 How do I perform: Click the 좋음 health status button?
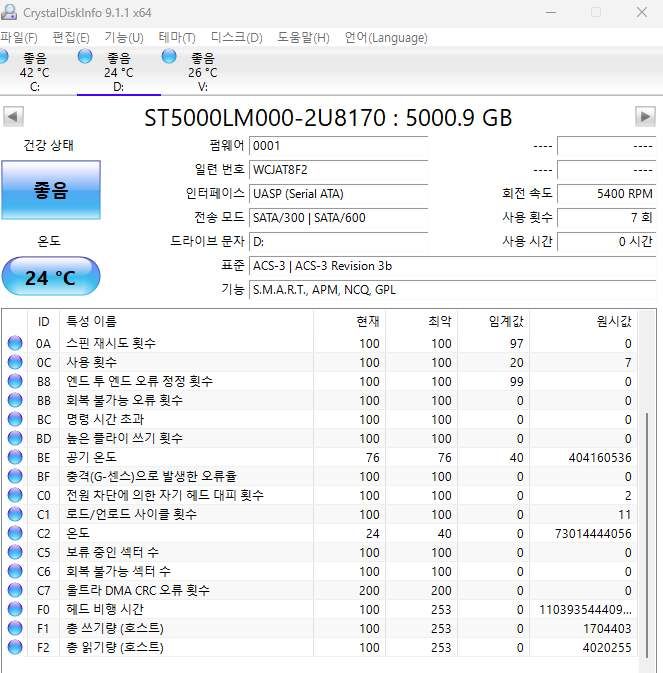(51, 190)
